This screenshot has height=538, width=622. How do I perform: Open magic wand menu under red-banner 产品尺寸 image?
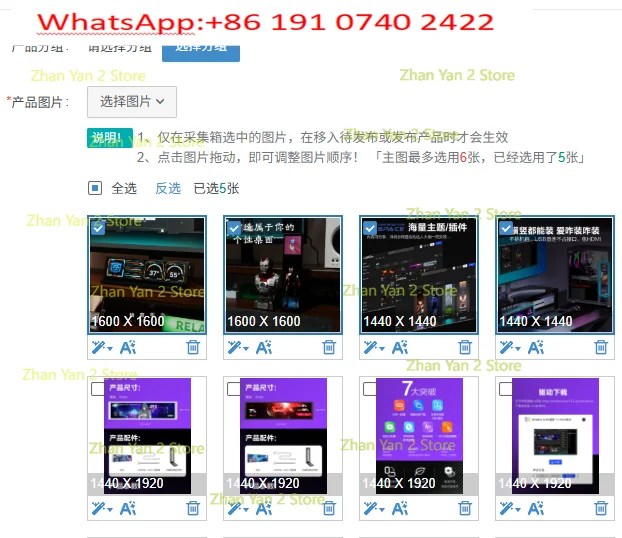(x=238, y=508)
